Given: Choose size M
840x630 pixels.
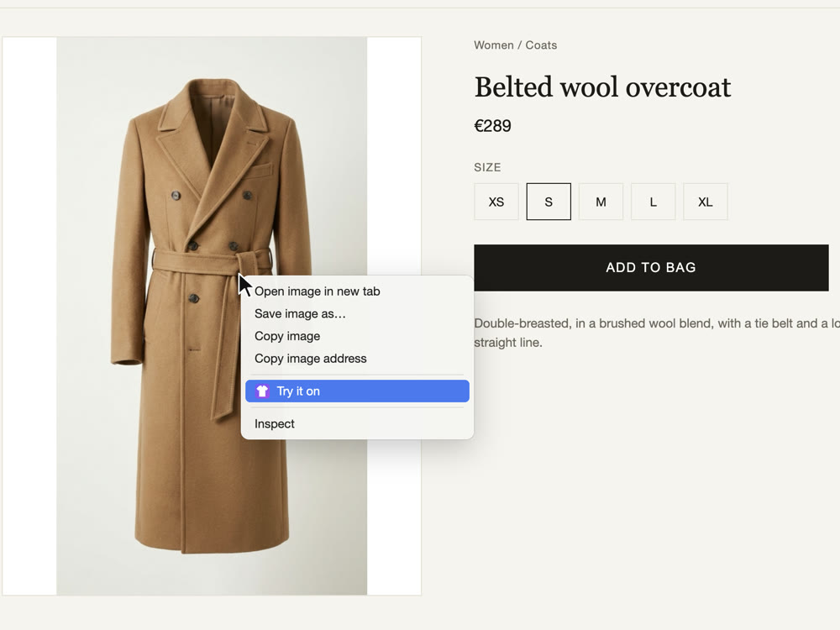Looking at the screenshot, I should pos(601,202).
